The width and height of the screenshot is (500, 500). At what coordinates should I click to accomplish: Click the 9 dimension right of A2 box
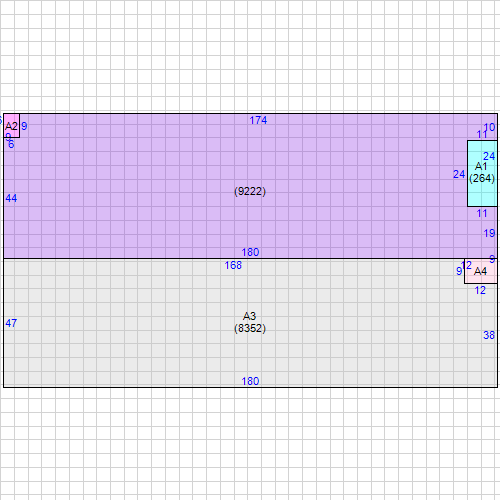24,126
